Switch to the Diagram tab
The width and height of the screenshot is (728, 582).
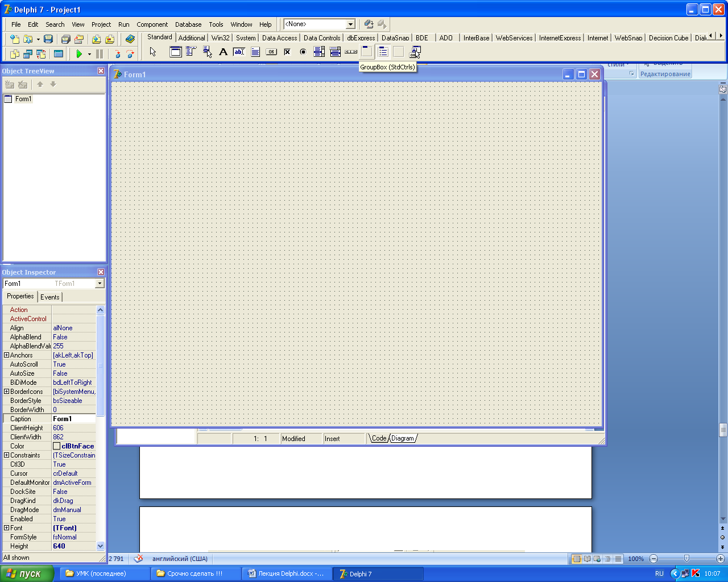[403, 438]
